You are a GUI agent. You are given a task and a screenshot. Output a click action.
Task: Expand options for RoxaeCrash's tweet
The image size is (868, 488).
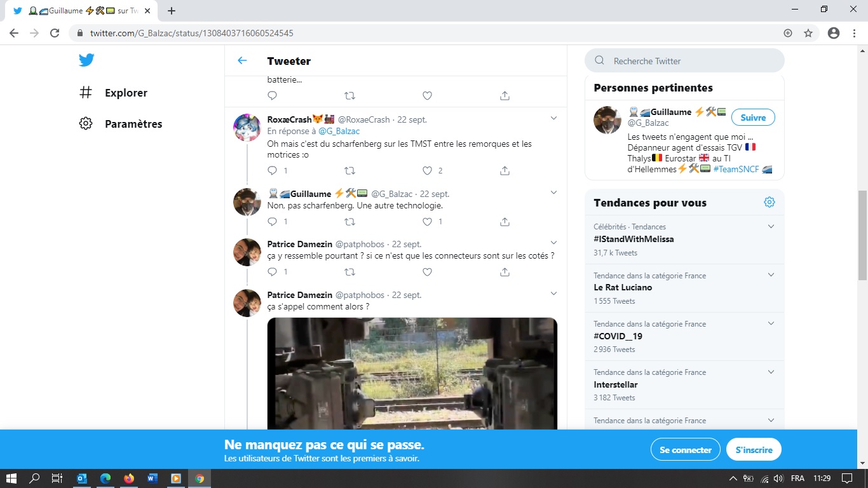(x=553, y=119)
